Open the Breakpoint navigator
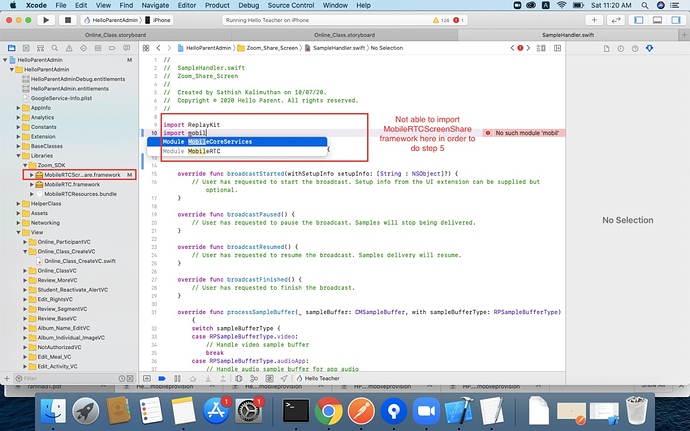 pos(112,48)
